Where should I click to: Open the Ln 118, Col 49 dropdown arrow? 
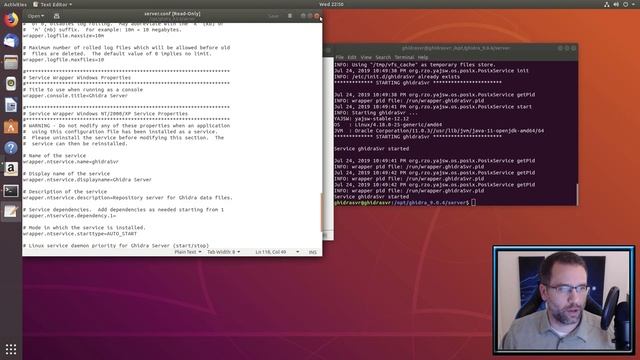click(x=298, y=252)
